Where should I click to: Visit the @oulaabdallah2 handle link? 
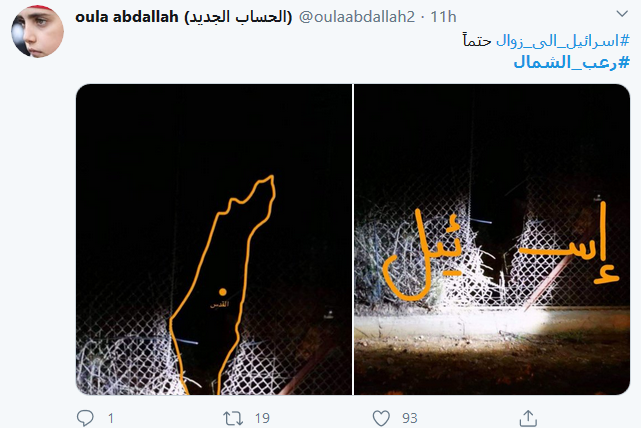tap(357, 17)
